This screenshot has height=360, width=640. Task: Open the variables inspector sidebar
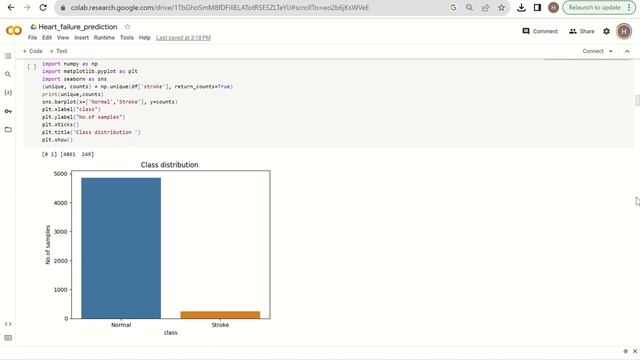pos(8,93)
